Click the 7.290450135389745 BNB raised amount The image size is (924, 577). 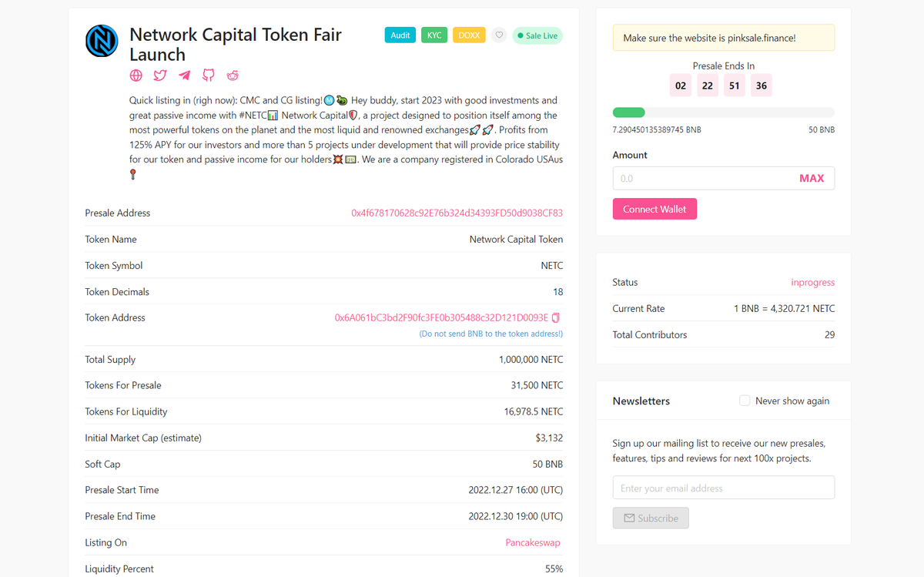pos(657,130)
